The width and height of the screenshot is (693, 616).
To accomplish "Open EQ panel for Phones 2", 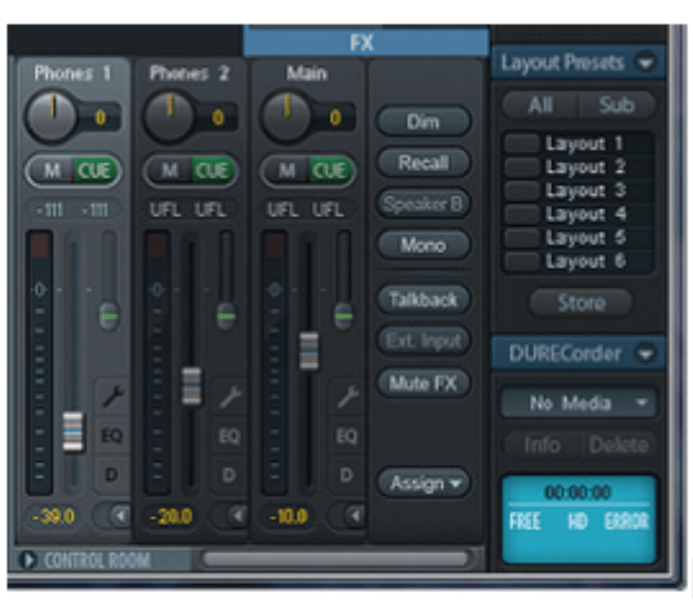I will click(229, 436).
